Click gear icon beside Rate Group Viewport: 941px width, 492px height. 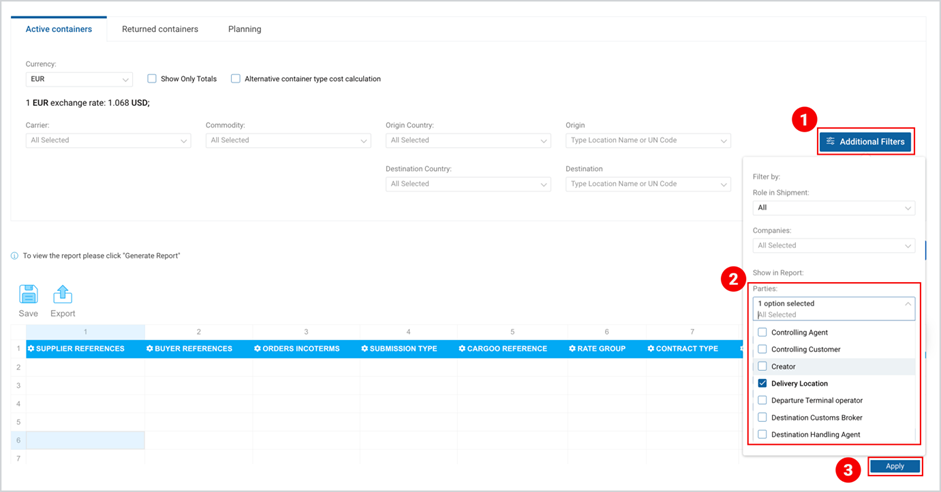(x=573, y=349)
